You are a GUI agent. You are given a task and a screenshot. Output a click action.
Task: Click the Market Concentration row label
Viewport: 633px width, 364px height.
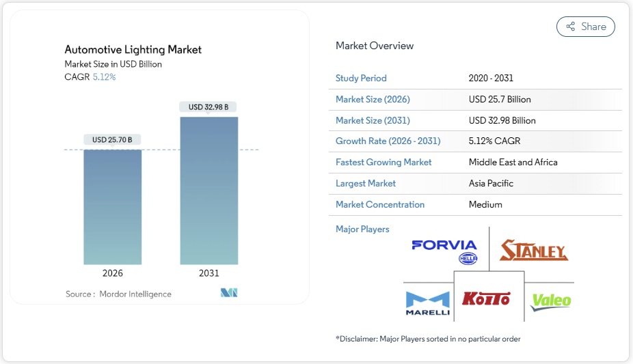click(x=380, y=205)
